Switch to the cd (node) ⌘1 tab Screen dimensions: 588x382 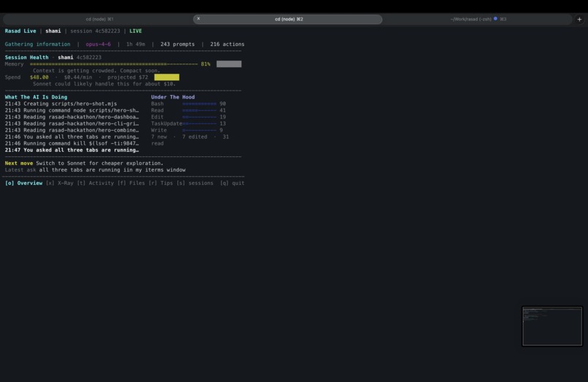[99, 19]
